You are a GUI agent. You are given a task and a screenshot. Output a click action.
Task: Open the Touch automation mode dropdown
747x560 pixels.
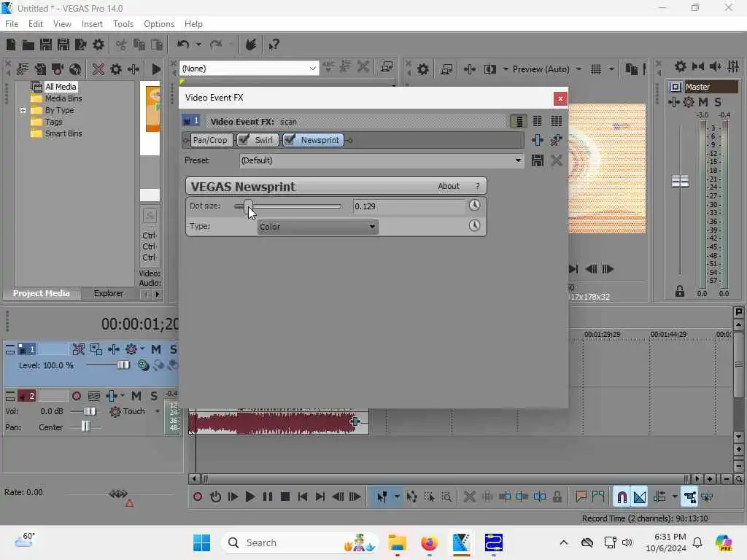tap(158, 411)
